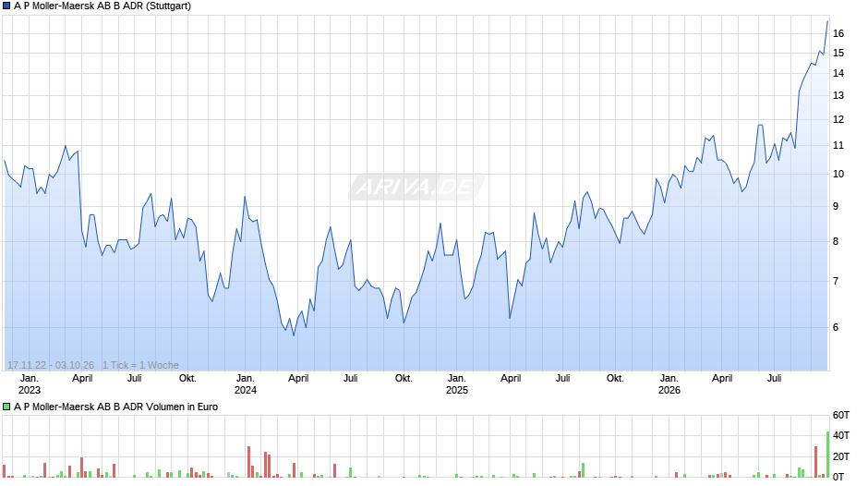
Task: Click the price axis value '6'
Action: 836,327
